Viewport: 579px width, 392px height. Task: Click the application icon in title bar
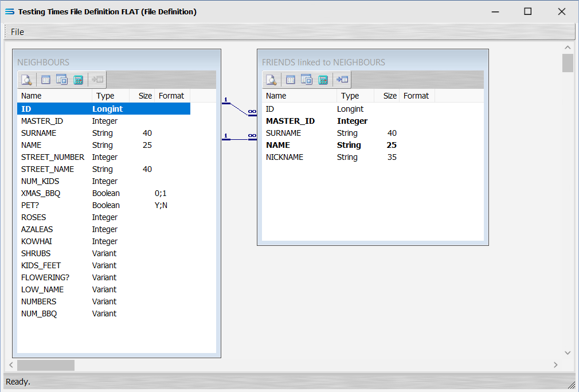[10, 12]
